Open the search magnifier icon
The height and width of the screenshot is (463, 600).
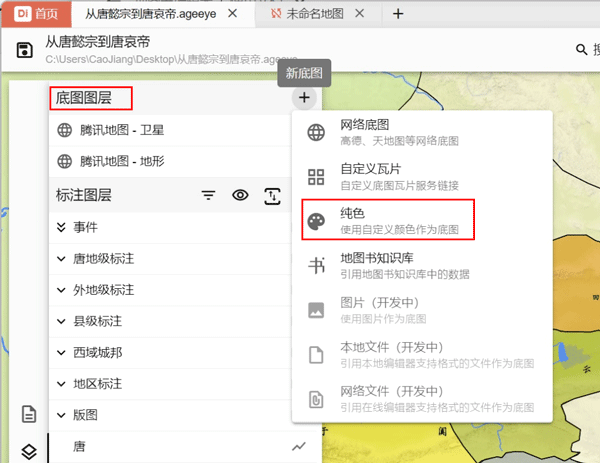pyautogui.click(x=581, y=49)
